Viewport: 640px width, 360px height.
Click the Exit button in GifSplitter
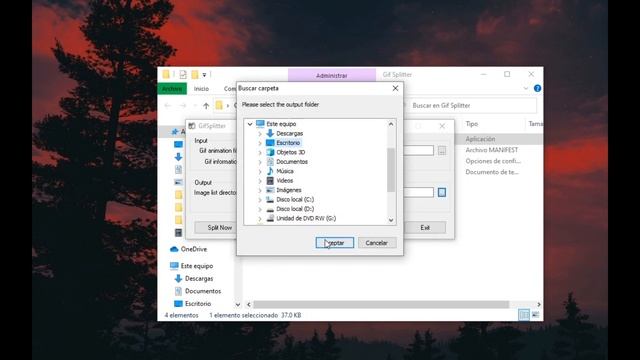click(425, 227)
